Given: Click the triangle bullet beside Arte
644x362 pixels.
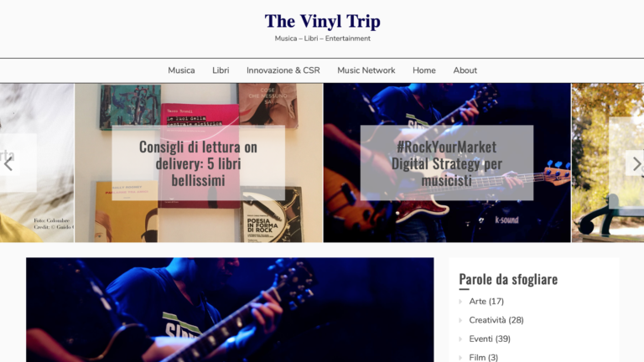Looking at the screenshot, I should [x=460, y=302].
